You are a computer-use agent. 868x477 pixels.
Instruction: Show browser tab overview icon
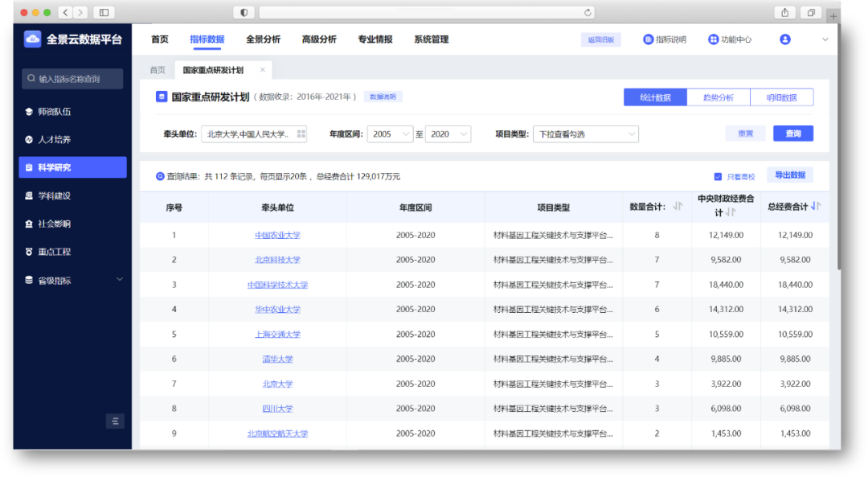[x=811, y=12]
